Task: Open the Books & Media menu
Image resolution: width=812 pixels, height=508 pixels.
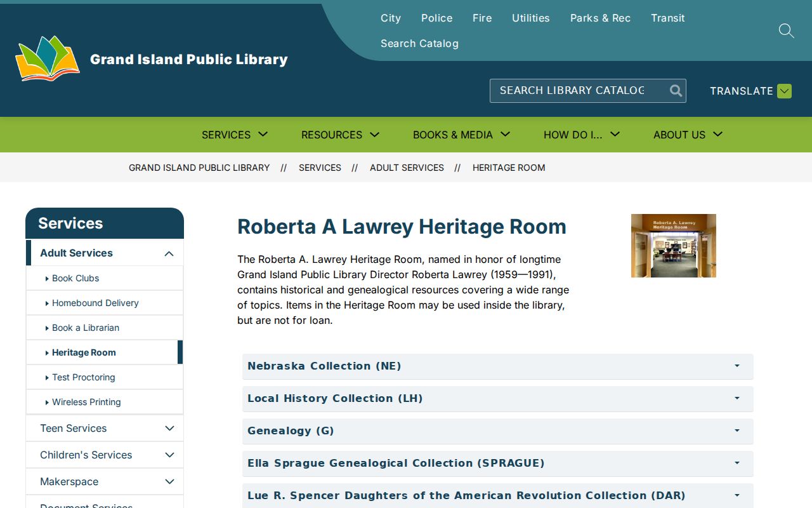Action: point(461,135)
